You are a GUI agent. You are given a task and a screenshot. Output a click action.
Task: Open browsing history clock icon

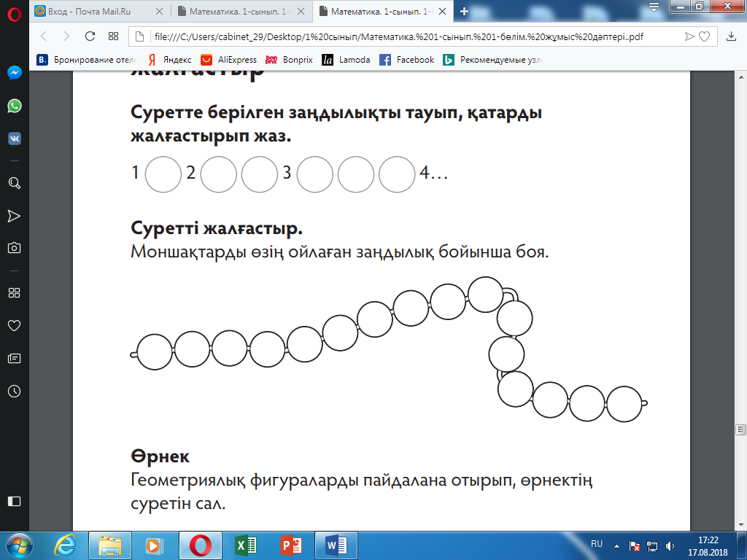point(15,392)
